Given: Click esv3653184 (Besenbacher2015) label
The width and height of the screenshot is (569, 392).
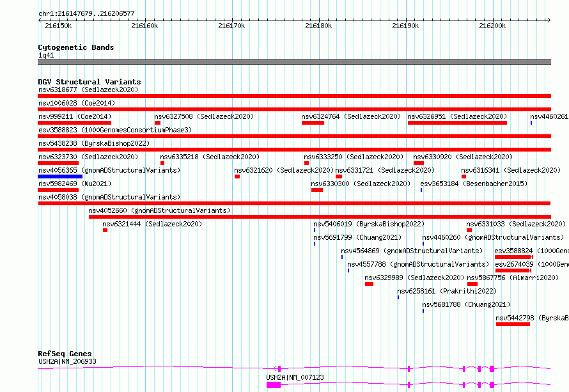Looking at the screenshot, I should (474, 184).
